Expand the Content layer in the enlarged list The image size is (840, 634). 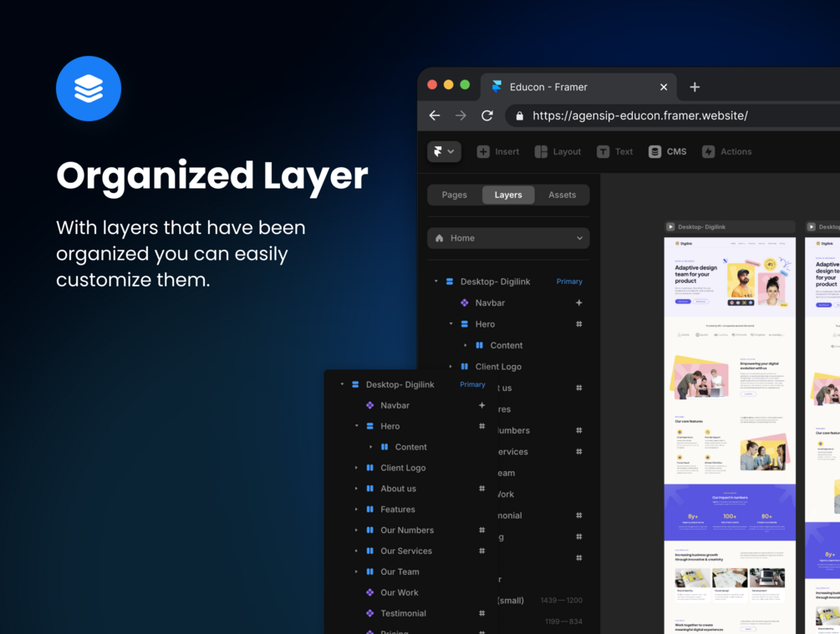point(371,447)
